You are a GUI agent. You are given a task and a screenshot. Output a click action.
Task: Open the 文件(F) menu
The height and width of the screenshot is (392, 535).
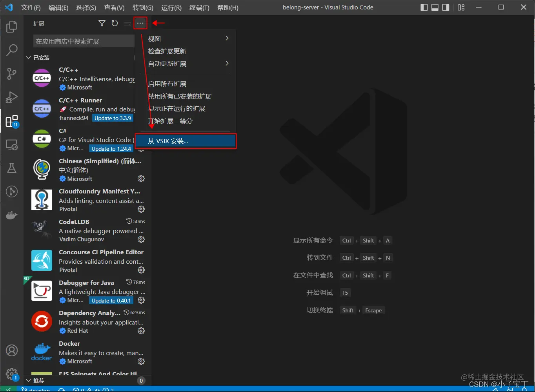coord(31,7)
